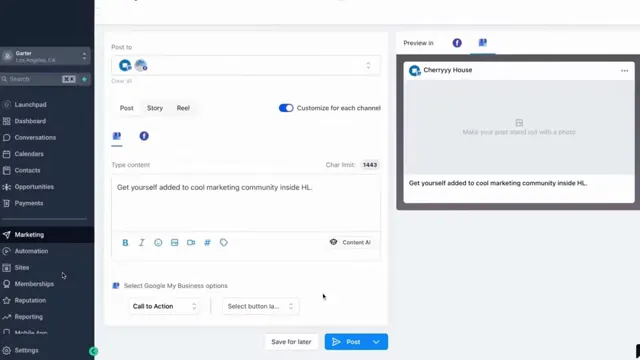Viewport: 640px width, 360px height.
Task: Preview the post in Facebook
Action: point(457,43)
